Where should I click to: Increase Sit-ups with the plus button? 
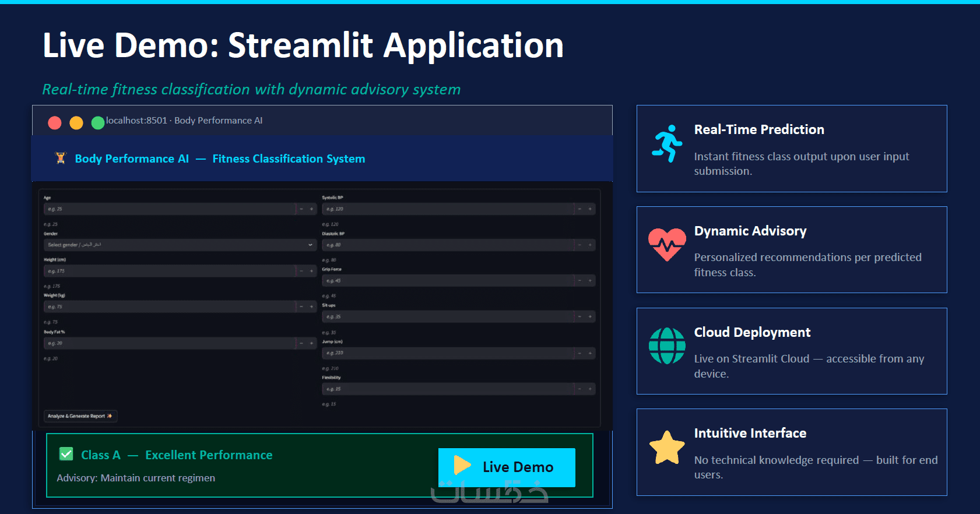590,316
